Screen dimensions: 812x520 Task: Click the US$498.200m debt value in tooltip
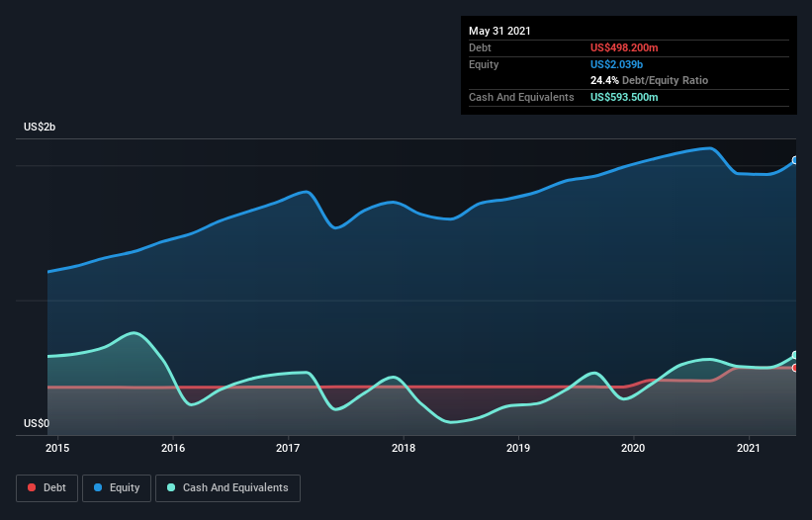click(x=624, y=47)
